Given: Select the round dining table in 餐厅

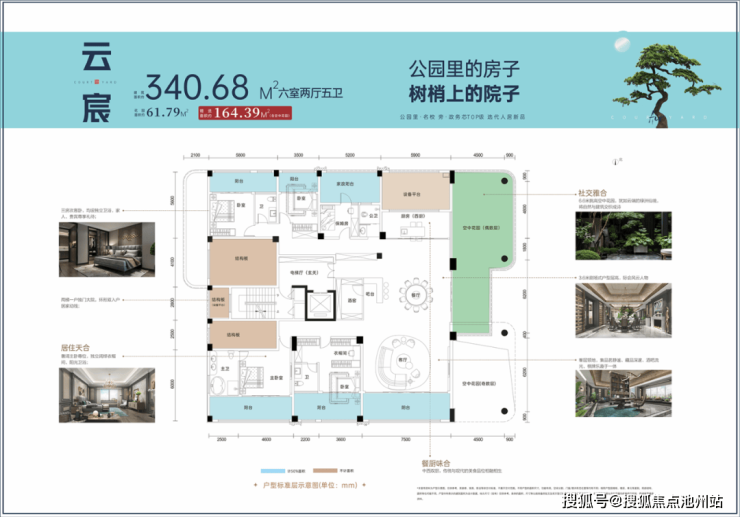Looking at the screenshot, I should click(416, 296).
